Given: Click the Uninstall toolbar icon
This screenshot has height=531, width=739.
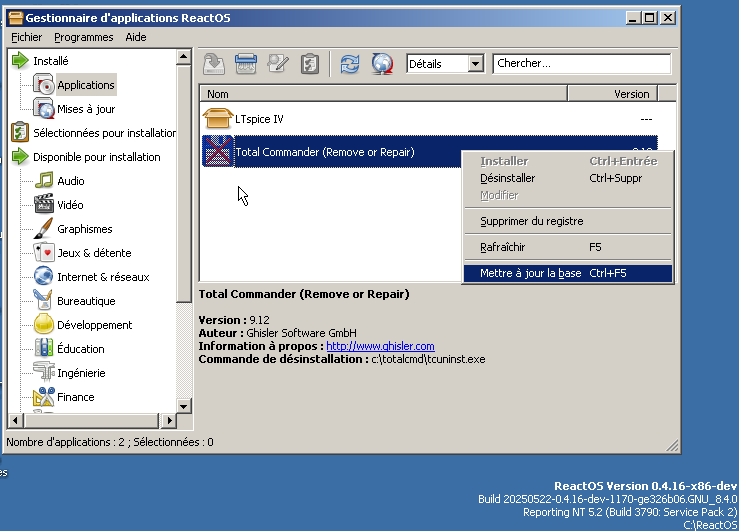Looking at the screenshot, I should click(246, 64).
